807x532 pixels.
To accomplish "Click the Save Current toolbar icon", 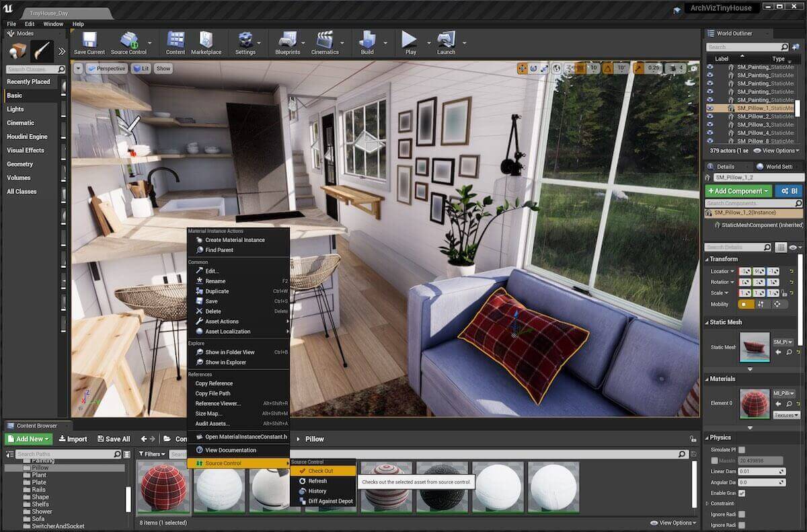I will click(88, 42).
